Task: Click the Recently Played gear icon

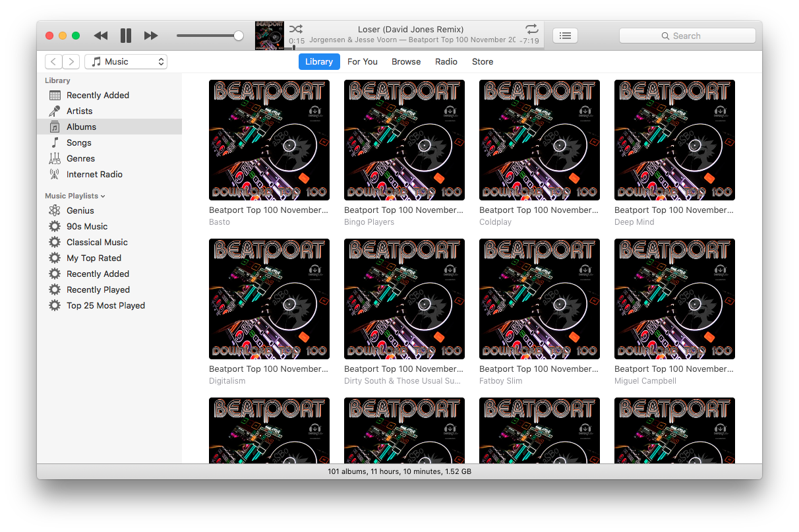Action: point(55,289)
